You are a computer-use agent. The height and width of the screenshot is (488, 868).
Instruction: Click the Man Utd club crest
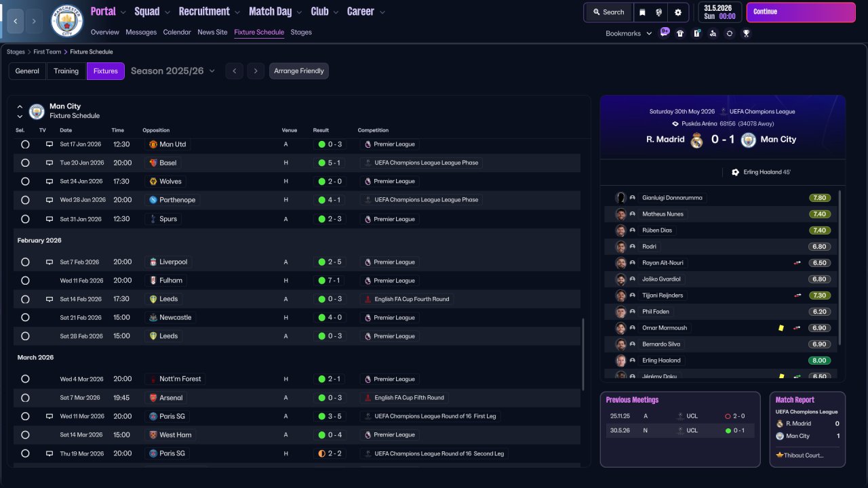(x=153, y=144)
